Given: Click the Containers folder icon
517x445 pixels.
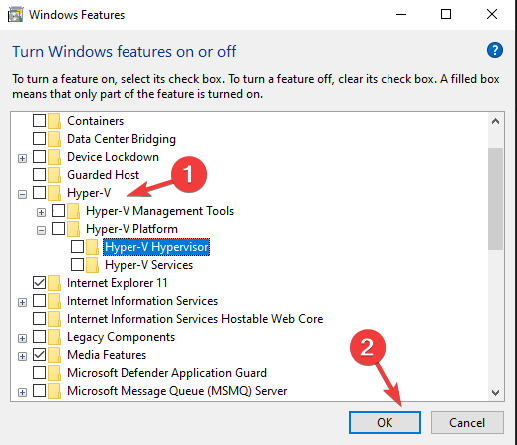Looking at the screenshot, I should (54, 121).
